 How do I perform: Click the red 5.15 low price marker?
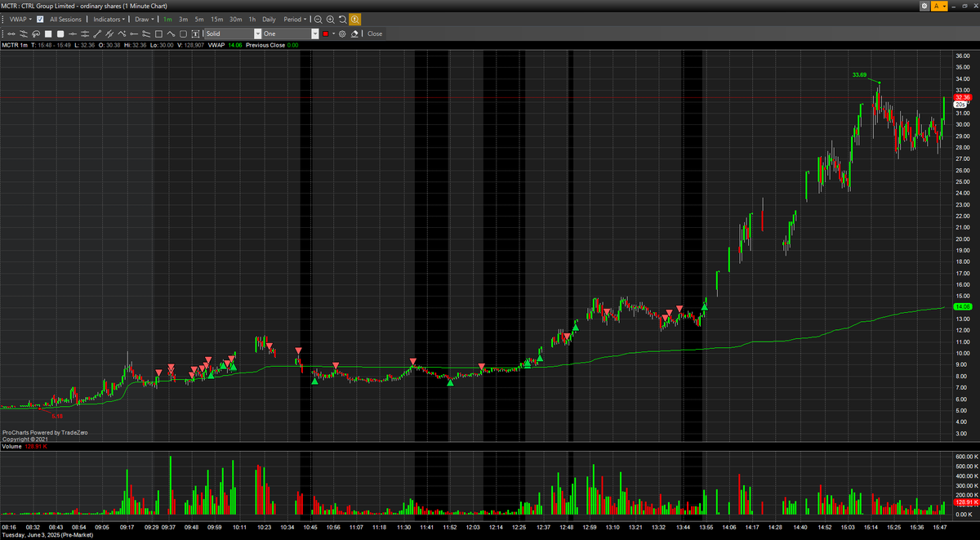coord(56,416)
